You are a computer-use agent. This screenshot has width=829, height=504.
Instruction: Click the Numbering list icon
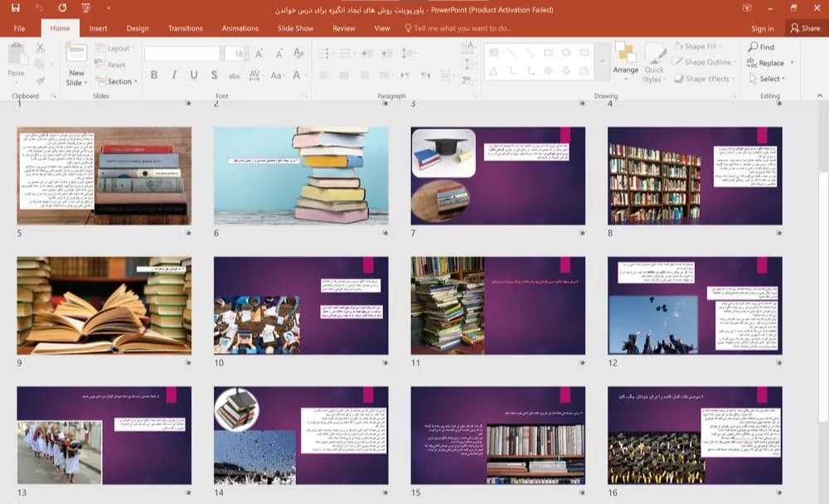coord(345,53)
